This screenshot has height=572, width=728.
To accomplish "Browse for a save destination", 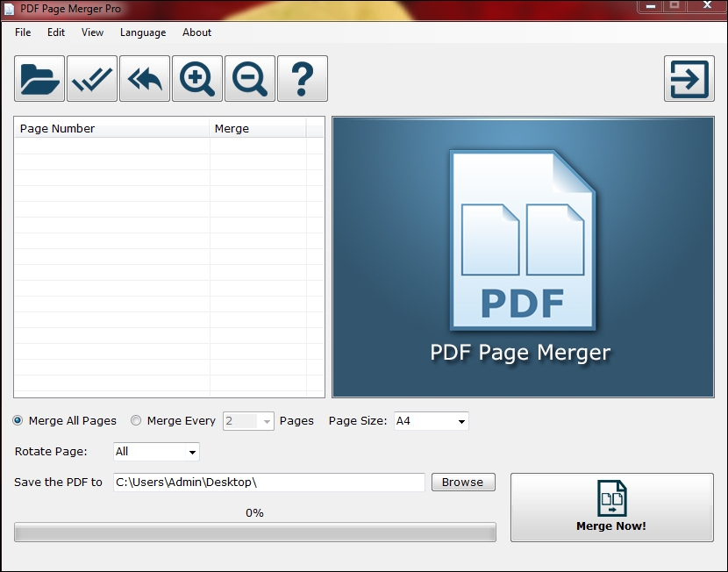I will 463,482.
